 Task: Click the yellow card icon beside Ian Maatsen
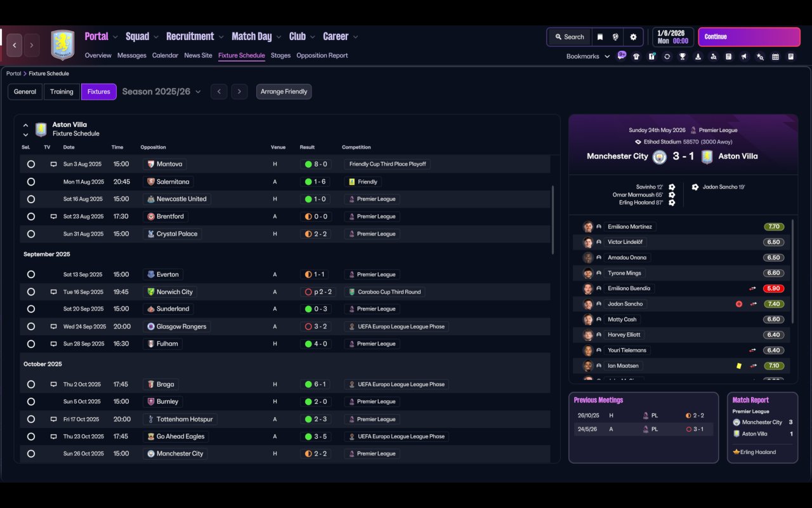pos(739,366)
